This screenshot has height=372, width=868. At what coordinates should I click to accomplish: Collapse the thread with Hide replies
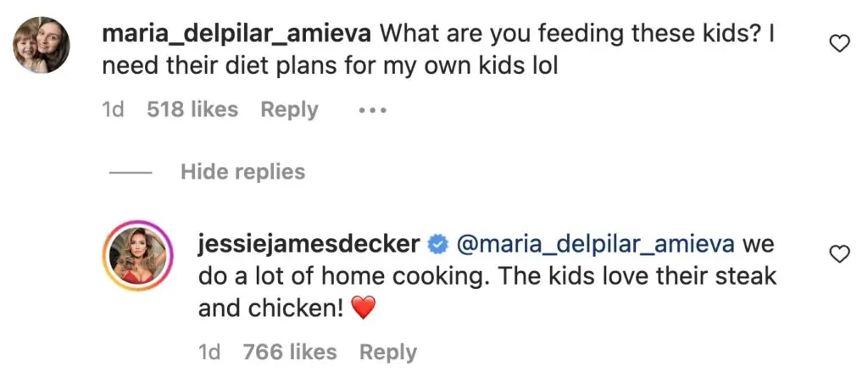(242, 172)
